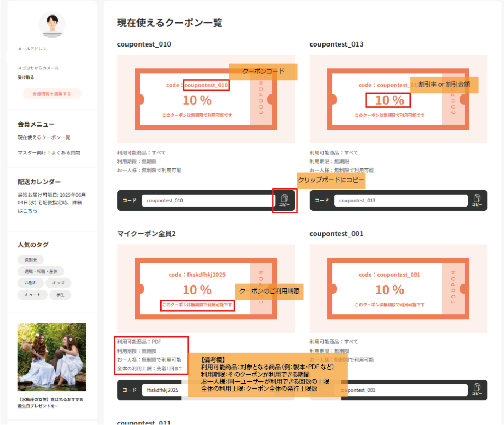Click the copy icon for couponetest_013
504x425 pixels.
pos(476,200)
